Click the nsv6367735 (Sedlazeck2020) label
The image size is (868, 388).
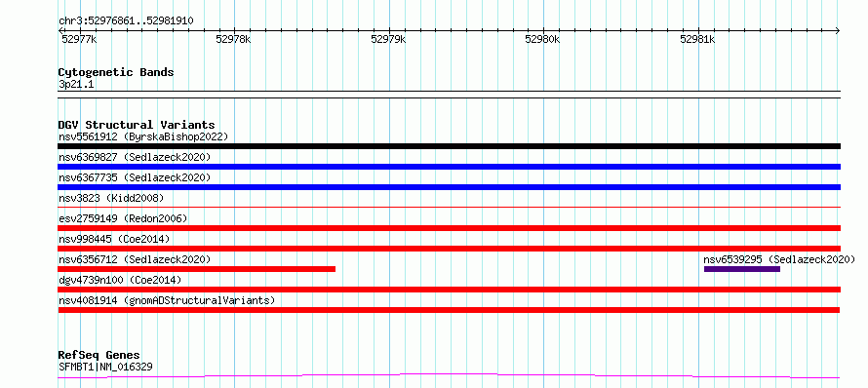coord(135,177)
